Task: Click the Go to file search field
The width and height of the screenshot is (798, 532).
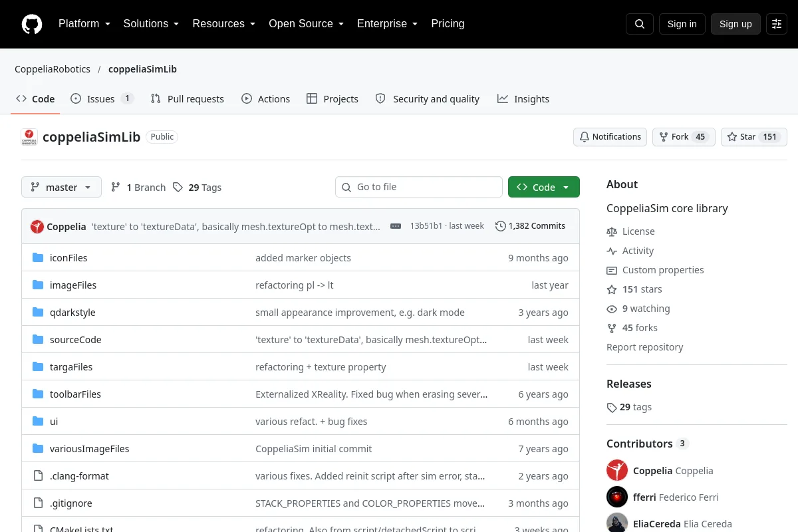Action: click(x=419, y=187)
